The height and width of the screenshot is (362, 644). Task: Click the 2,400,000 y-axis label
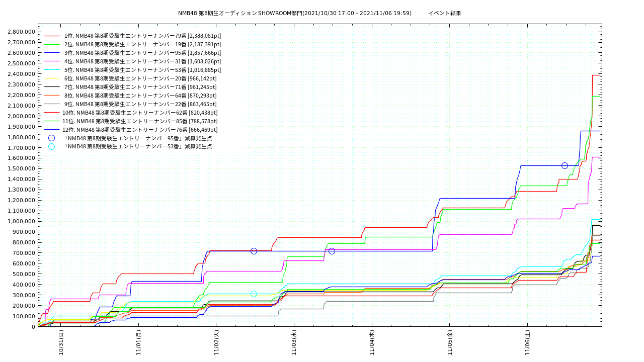pos(22,74)
